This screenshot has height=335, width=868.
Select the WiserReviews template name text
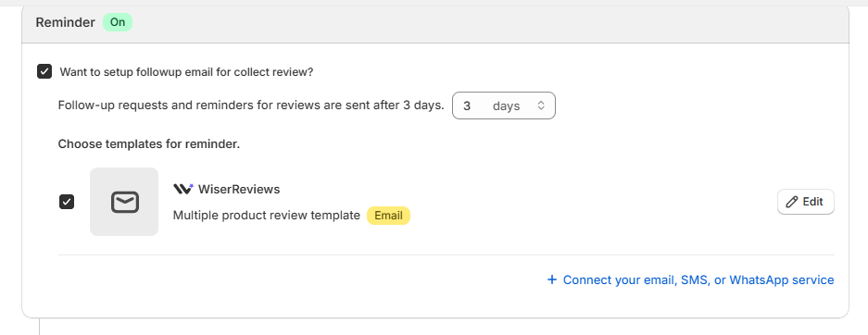[239, 189]
